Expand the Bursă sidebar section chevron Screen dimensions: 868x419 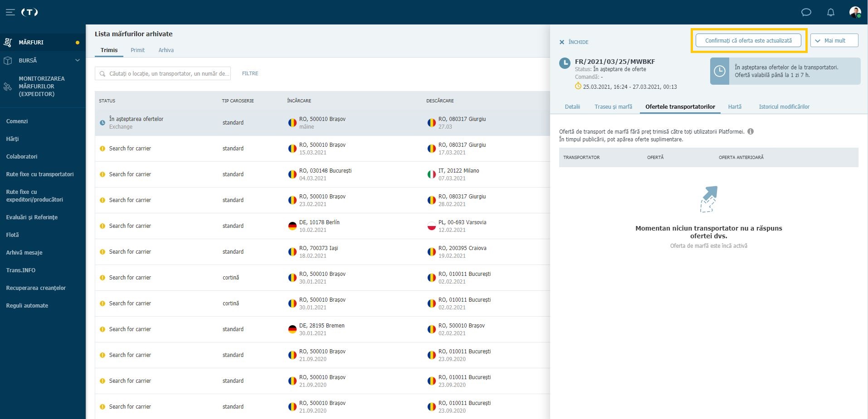pyautogui.click(x=77, y=60)
